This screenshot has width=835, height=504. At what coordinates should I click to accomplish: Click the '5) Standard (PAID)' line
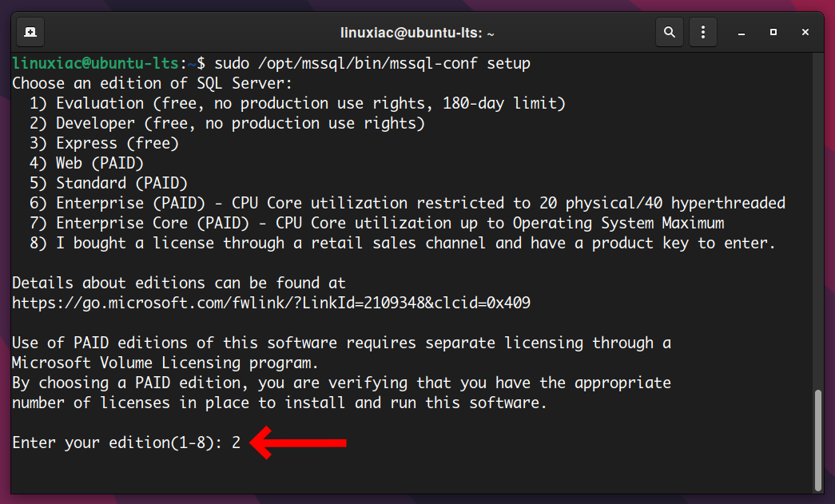point(109,183)
